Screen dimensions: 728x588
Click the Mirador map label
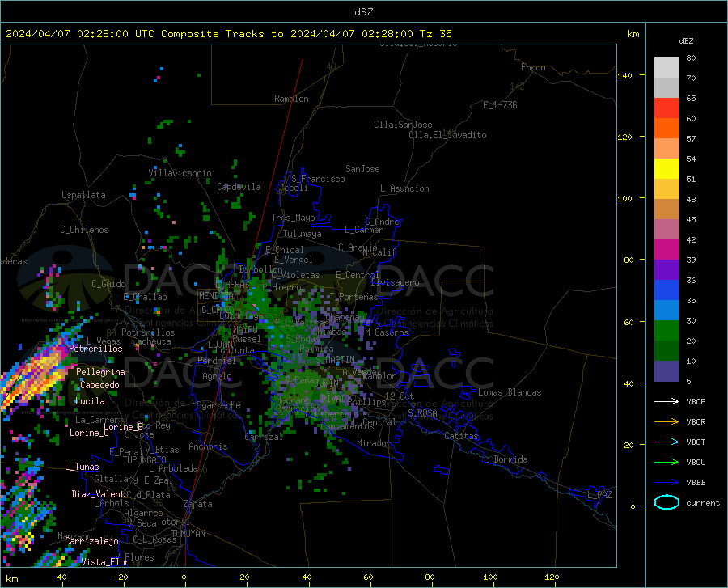(x=373, y=443)
